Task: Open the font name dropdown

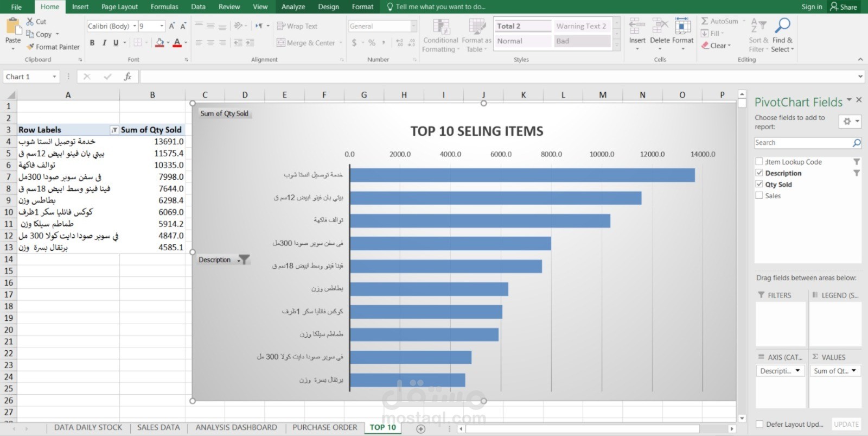Action: 135,26
